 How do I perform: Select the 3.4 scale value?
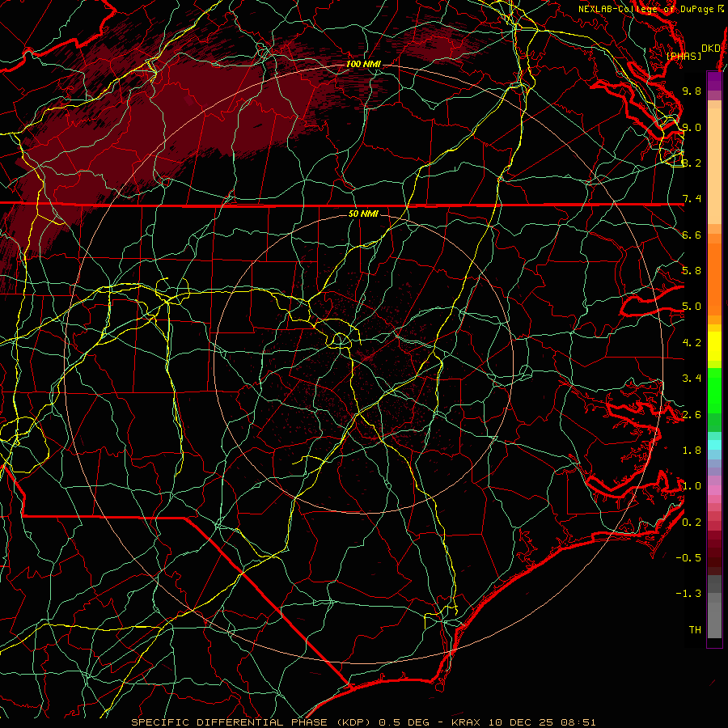692,379
